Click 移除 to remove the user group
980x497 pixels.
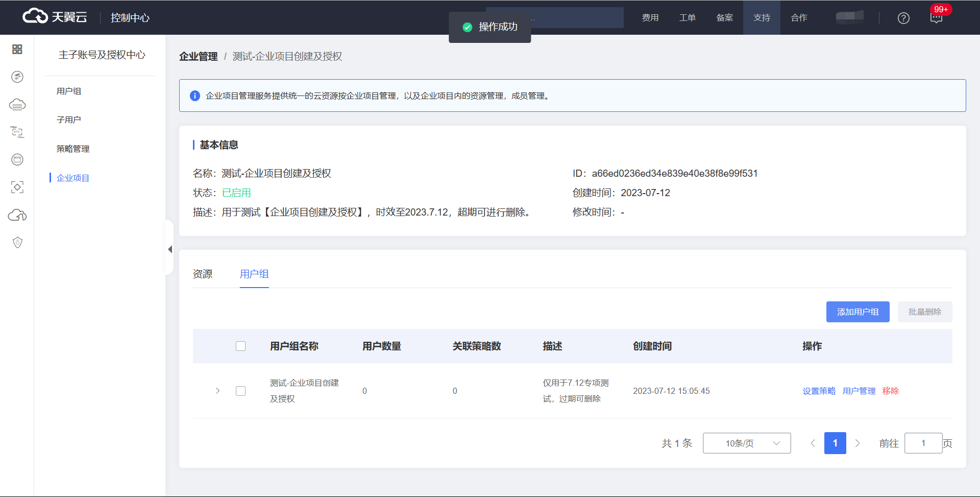(x=891, y=391)
